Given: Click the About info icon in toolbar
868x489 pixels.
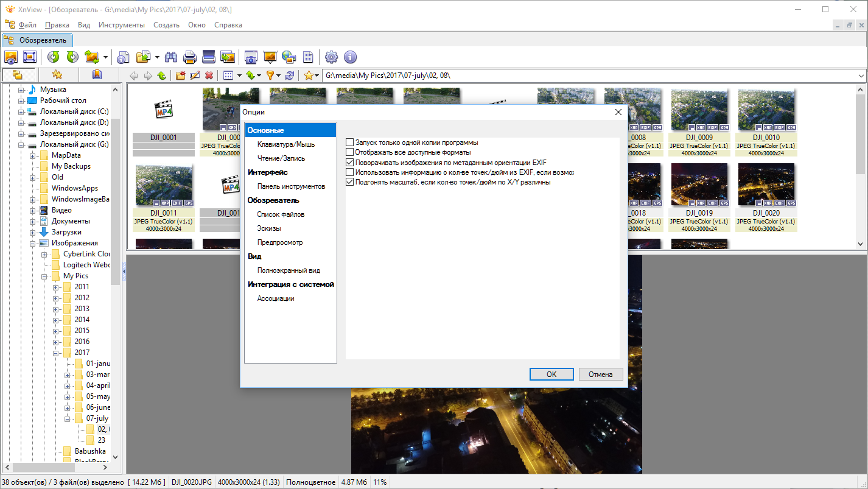Looking at the screenshot, I should (x=350, y=57).
